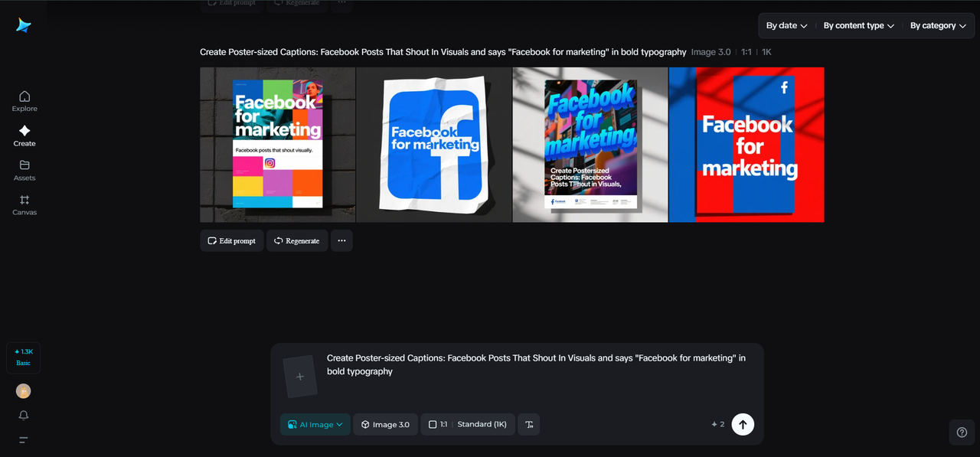Click the help question mark icon
Screen dimensions: 980x457
(962, 432)
